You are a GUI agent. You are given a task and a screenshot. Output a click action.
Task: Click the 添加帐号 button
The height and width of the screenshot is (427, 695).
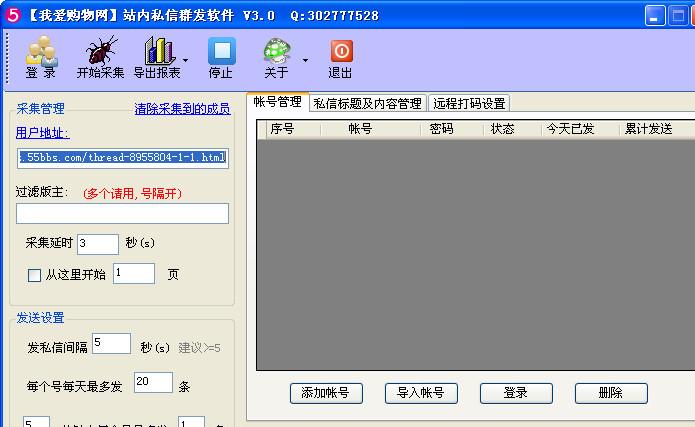(325, 393)
